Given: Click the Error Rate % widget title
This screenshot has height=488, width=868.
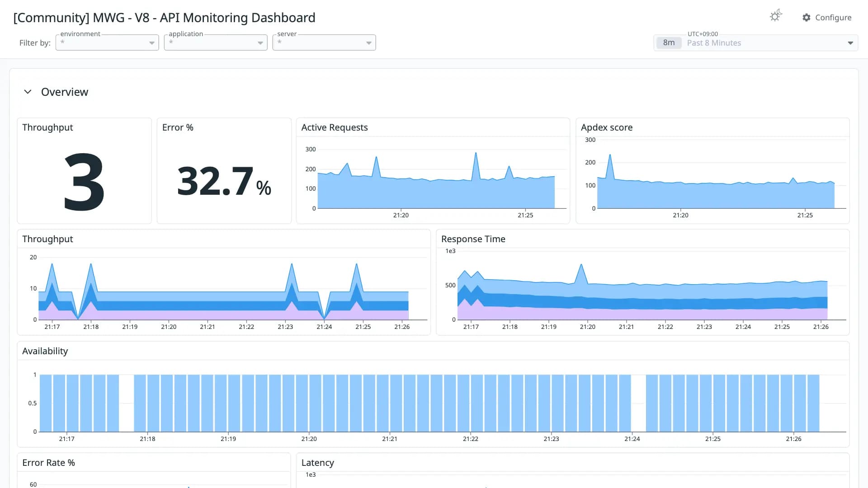Looking at the screenshot, I should (48, 463).
